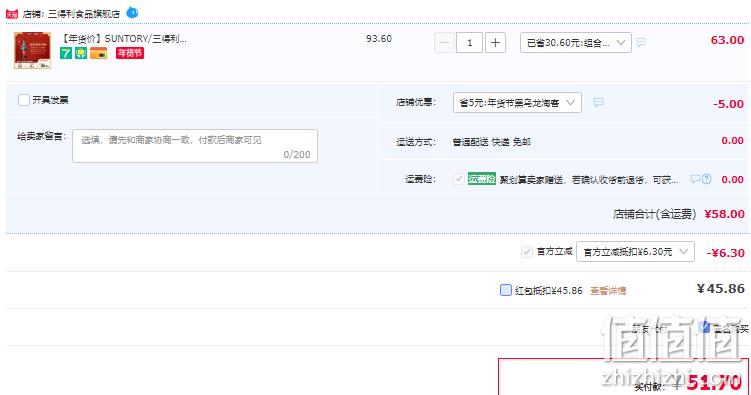
Task: Increase quantity with the plus button
Action: coord(495,43)
